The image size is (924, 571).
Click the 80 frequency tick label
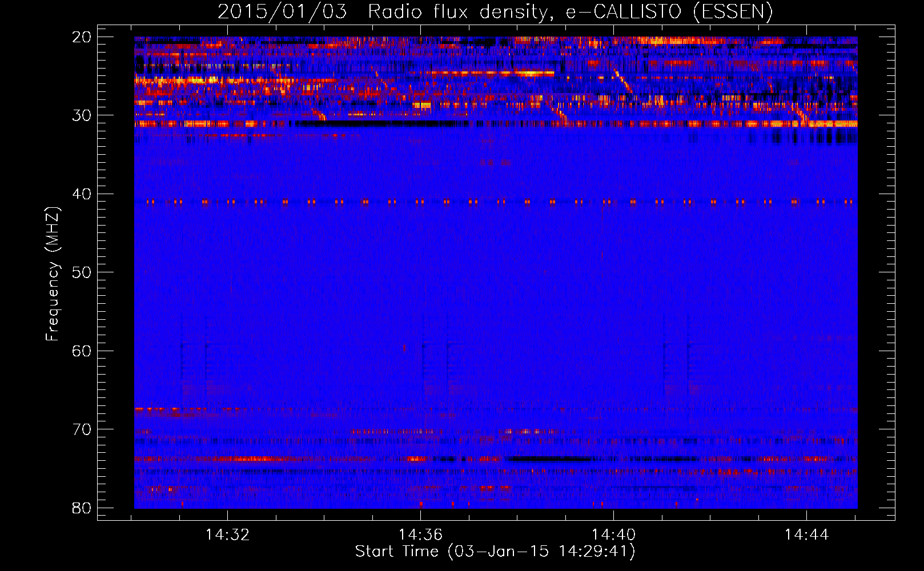click(82, 508)
